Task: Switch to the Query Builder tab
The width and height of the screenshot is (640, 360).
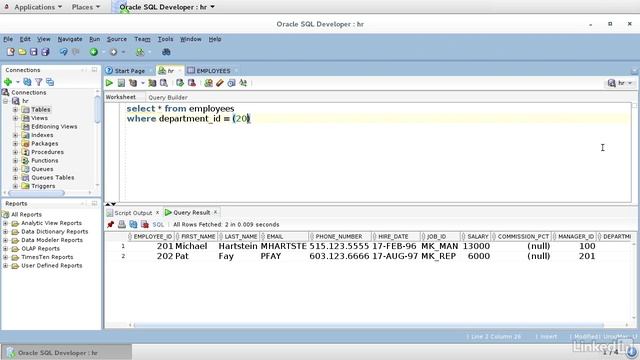Action: pos(168,97)
